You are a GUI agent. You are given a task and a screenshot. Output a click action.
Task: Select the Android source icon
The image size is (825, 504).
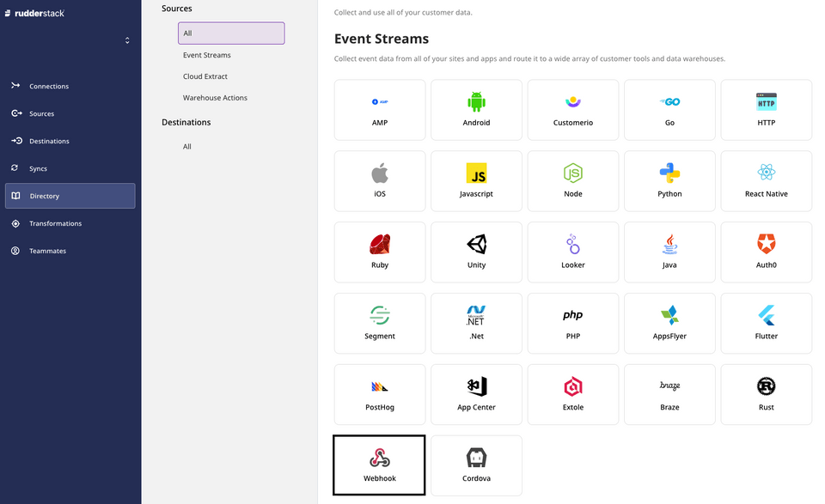[x=476, y=110]
